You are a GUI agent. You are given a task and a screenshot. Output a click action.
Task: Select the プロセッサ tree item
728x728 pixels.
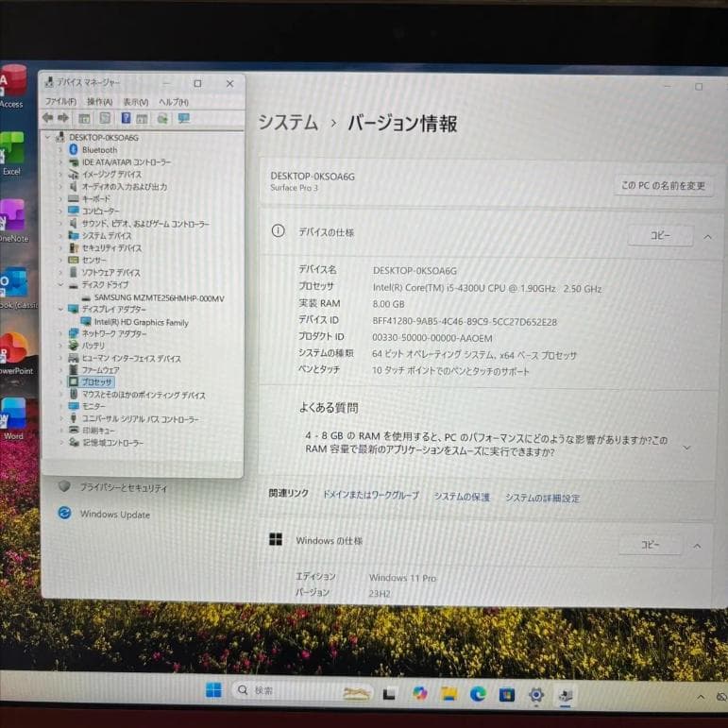(x=97, y=382)
